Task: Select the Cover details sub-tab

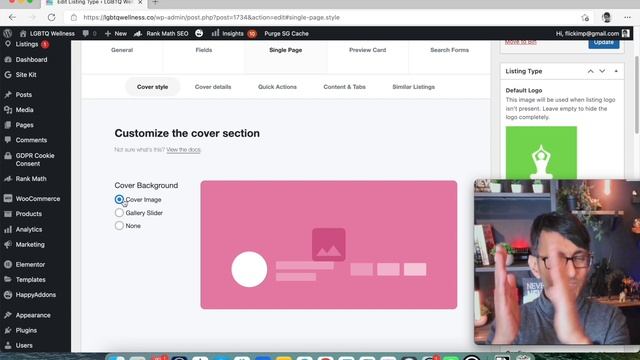Action: (213, 87)
